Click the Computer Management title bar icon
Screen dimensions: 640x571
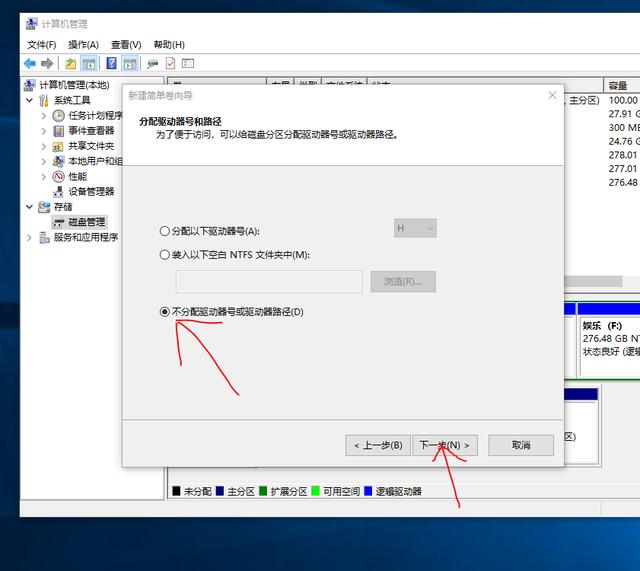31,24
